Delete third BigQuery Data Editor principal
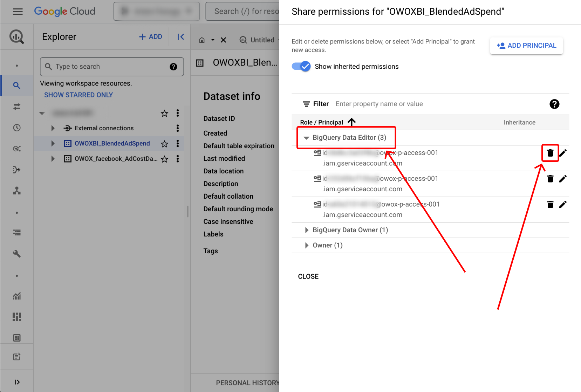 tap(550, 205)
